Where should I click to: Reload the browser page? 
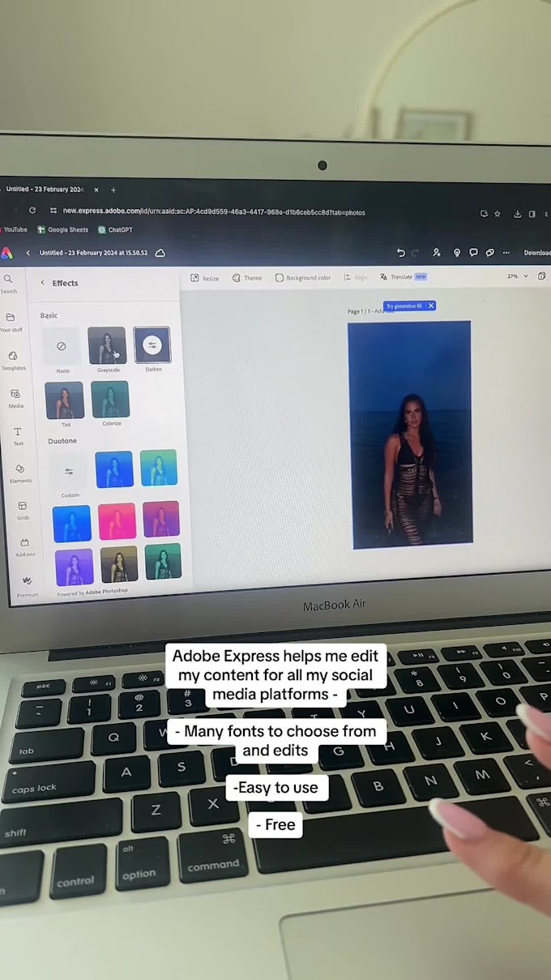[32, 210]
